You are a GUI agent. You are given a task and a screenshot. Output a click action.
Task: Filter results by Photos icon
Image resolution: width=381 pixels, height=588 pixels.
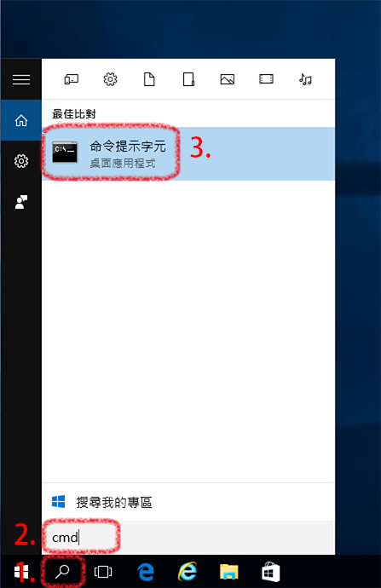228,79
